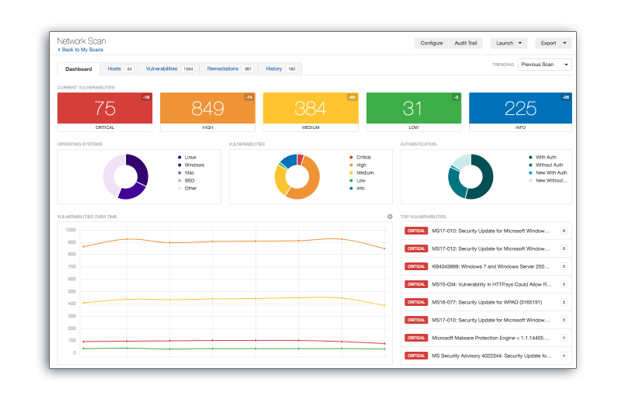Viewport: 626px width, 404px height.
Task: Toggle the Linux legend entry
Action: click(x=190, y=157)
